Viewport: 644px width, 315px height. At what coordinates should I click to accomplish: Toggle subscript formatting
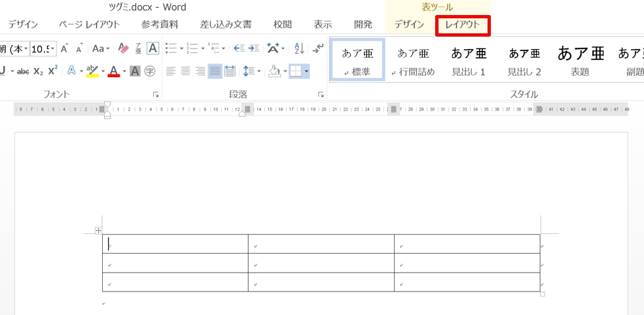tap(38, 71)
